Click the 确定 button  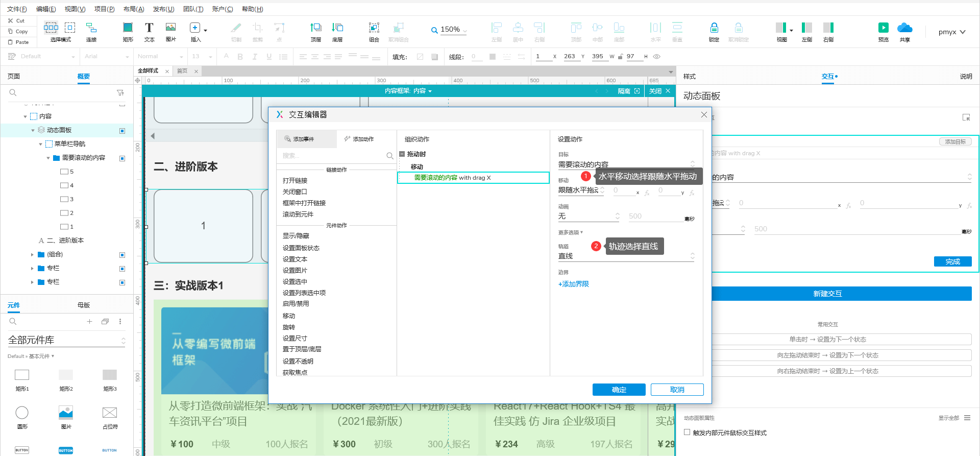[x=619, y=390]
